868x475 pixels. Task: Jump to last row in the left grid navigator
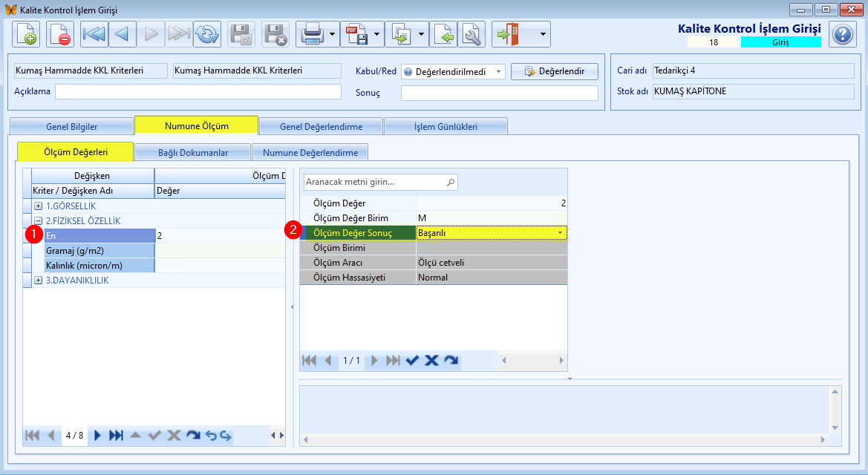pyautogui.click(x=116, y=435)
